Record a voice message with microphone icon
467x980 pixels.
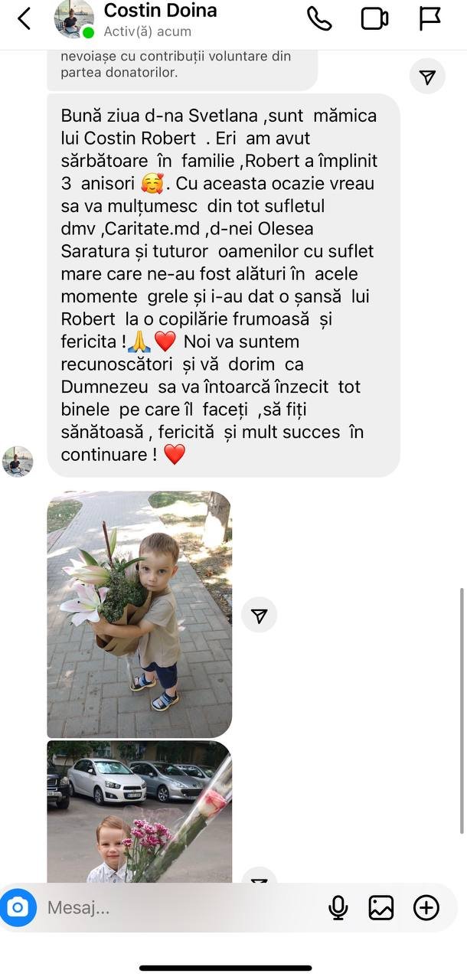click(338, 908)
